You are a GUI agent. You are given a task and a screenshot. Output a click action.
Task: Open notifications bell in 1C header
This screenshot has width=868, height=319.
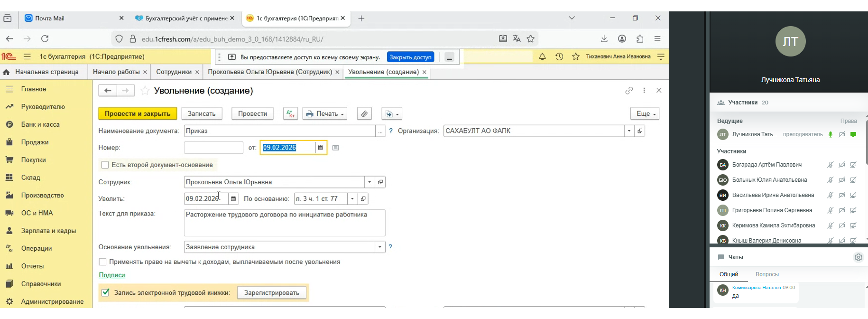(542, 56)
